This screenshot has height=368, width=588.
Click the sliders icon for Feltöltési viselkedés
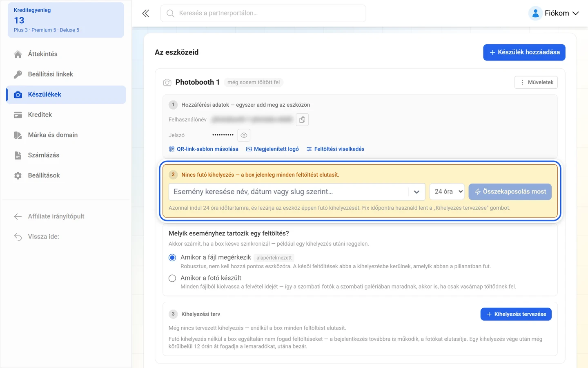pyautogui.click(x=309, y=149)
